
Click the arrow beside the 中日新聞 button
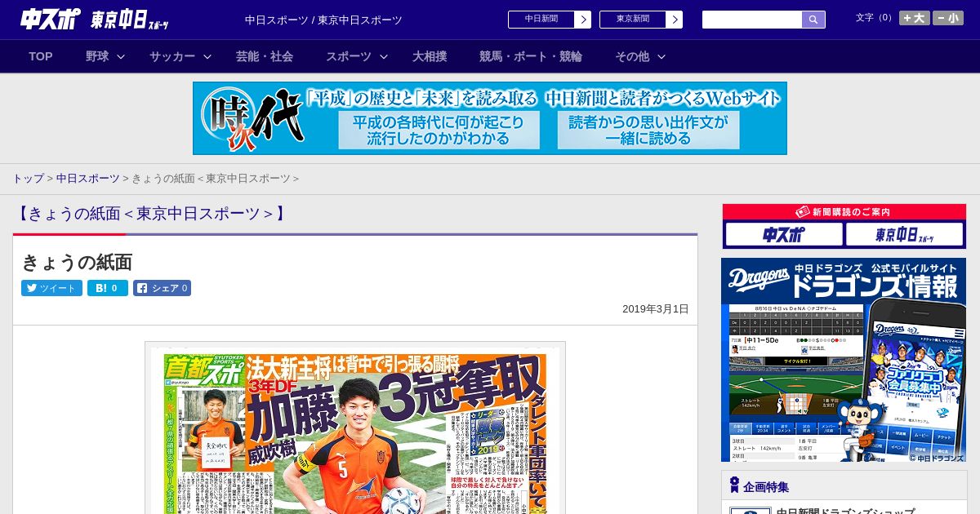coord(583,20)
